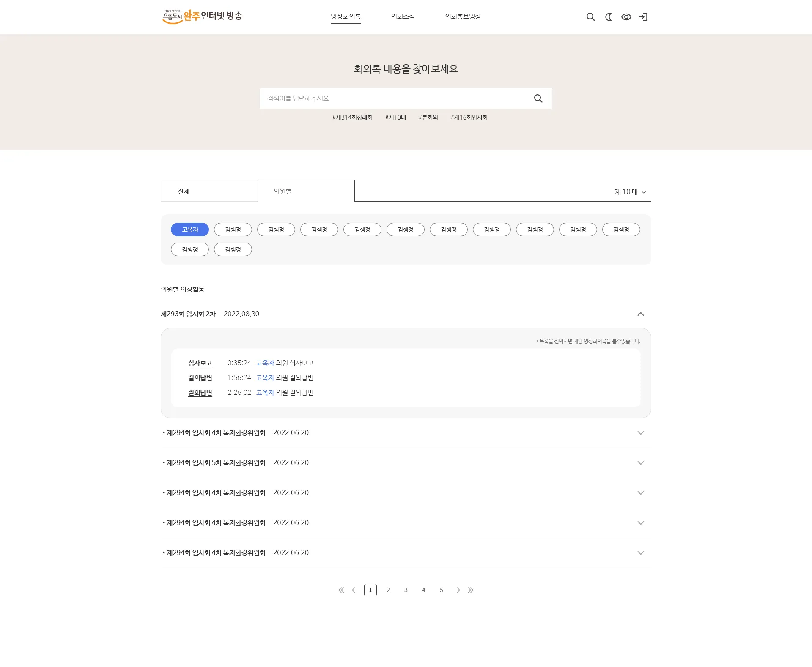Click the 완주 인터넷 방송 logo
Image resolution: width=812 pixels, height=667 pixels.
203,16
